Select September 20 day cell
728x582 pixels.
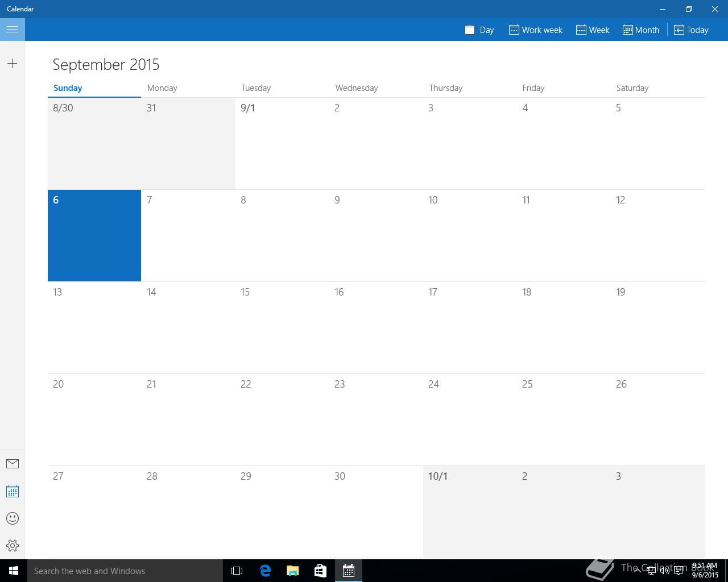click(x=94, y=420)
